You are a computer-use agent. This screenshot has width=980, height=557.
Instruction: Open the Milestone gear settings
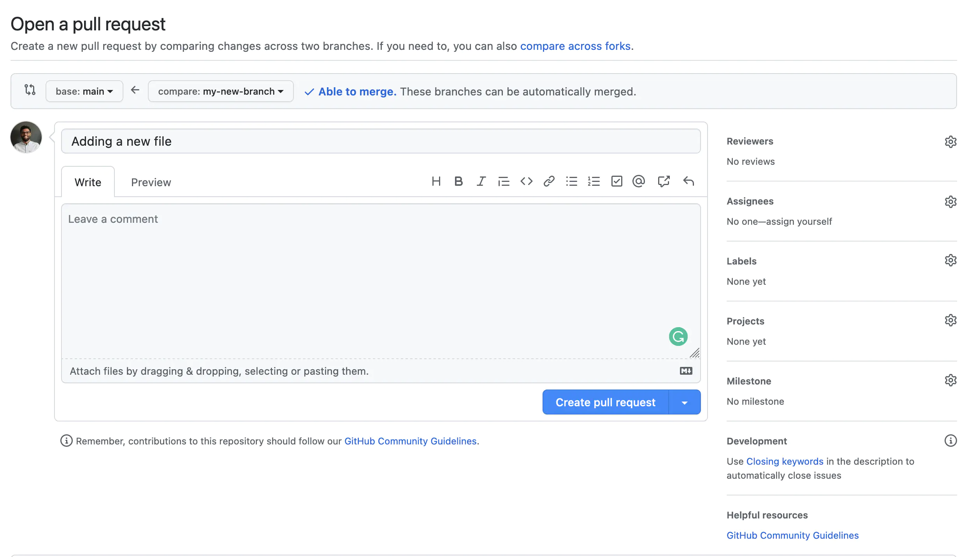pos(950,380)
